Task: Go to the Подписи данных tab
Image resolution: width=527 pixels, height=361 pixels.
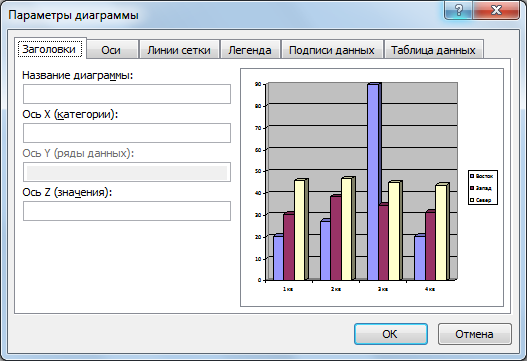Action: 332,50
